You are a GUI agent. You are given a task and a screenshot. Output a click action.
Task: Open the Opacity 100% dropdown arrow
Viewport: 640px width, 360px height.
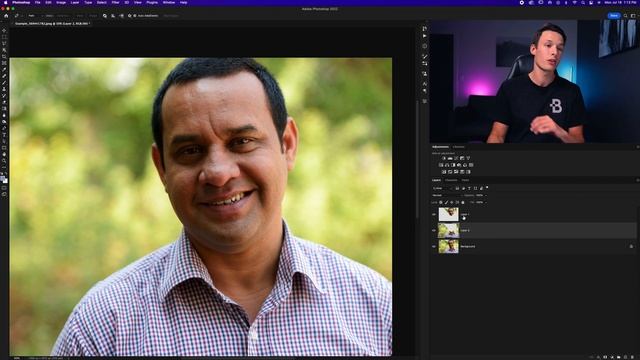[486, 195]
